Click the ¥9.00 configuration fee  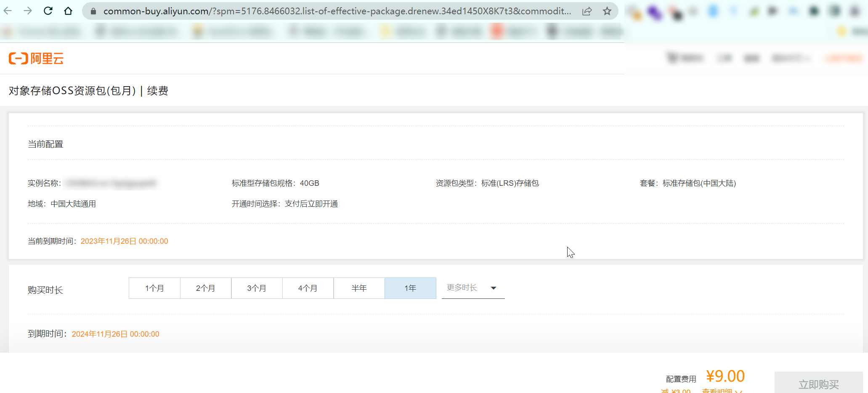pos(725,376)
